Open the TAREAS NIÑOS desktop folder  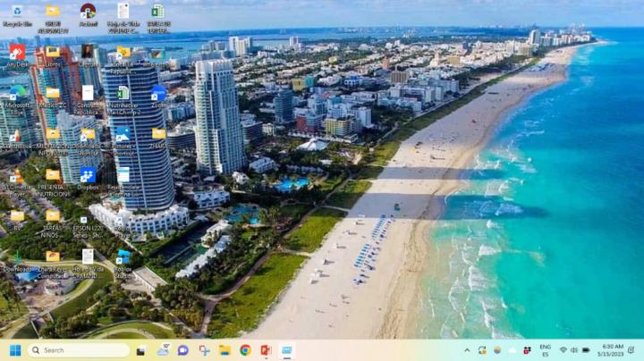click(x=53, y=216)
